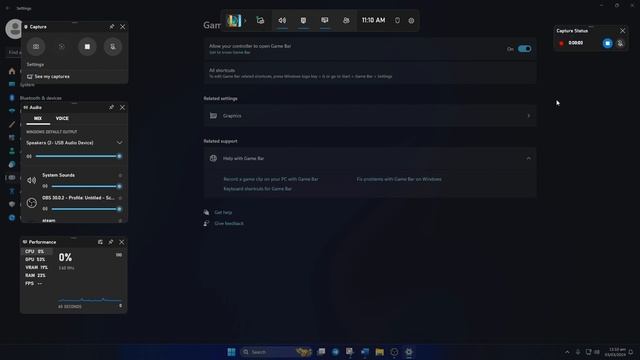Click the taskbar clock
Image resolution: width=640 pixels, height=360 pixels.
[615, 352]
